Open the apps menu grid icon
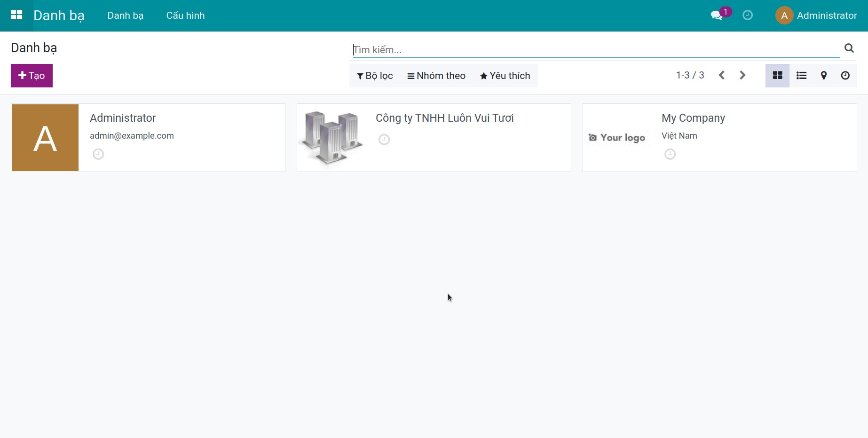Screen dimensions: 868x438 (16, 15)
